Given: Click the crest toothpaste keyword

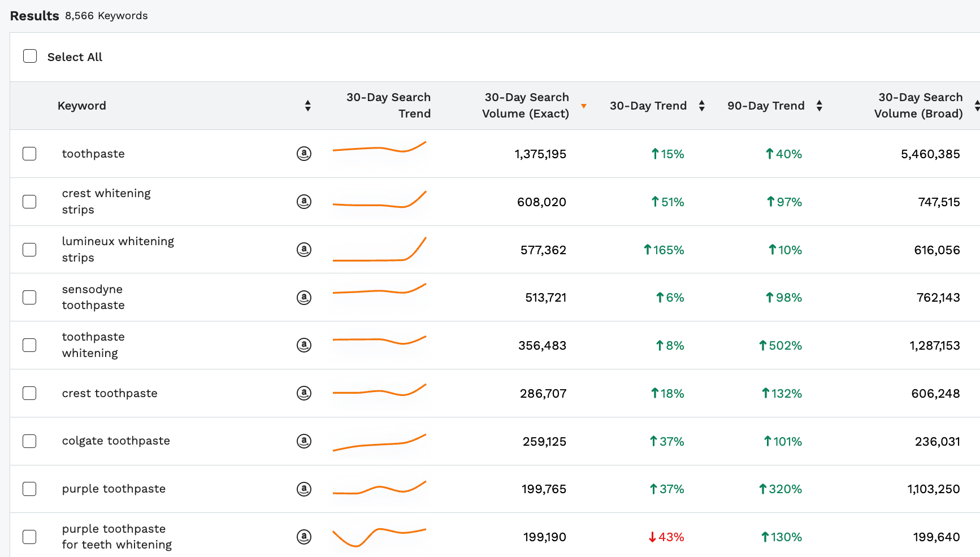Looking at the screenshot, I should [x=110, y=393].
